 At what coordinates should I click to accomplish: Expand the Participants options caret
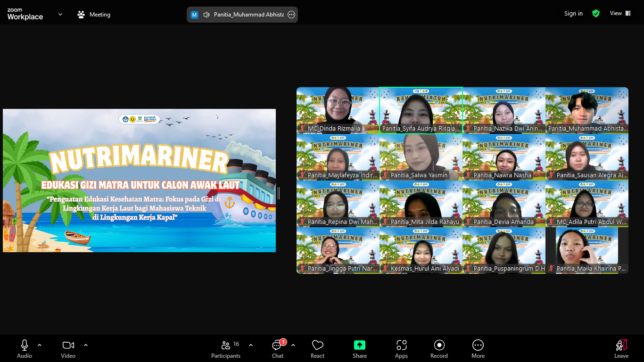tap(251, 345)
